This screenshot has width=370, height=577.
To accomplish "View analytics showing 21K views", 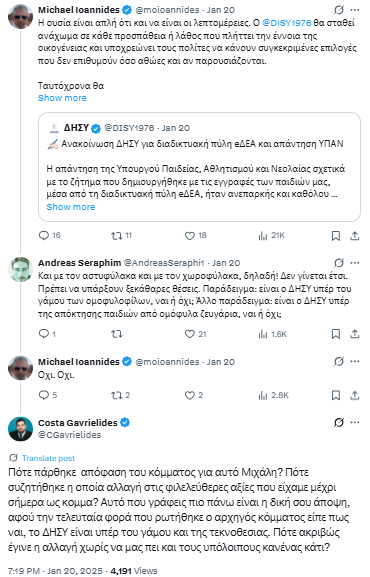I will coord(272,236).
